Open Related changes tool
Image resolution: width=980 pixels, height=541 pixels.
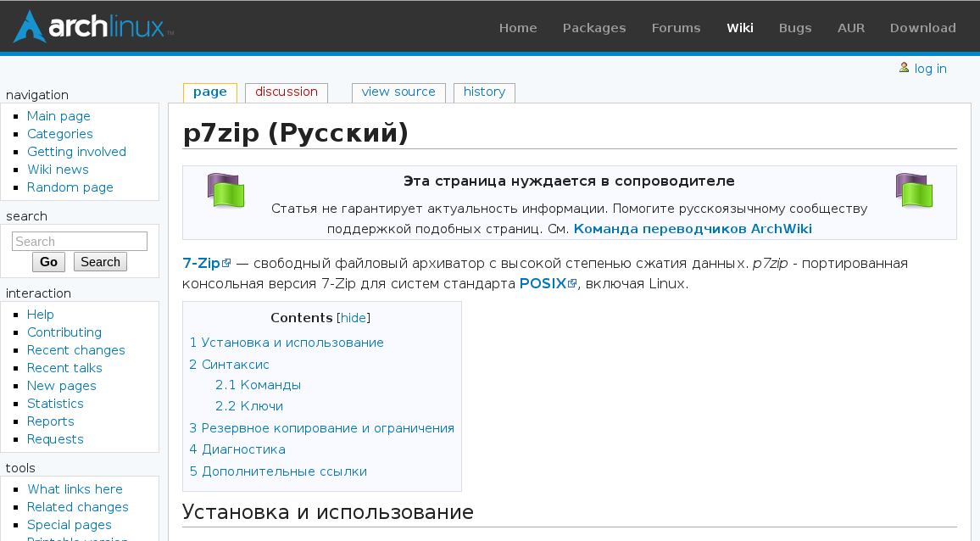pos(77,507)
